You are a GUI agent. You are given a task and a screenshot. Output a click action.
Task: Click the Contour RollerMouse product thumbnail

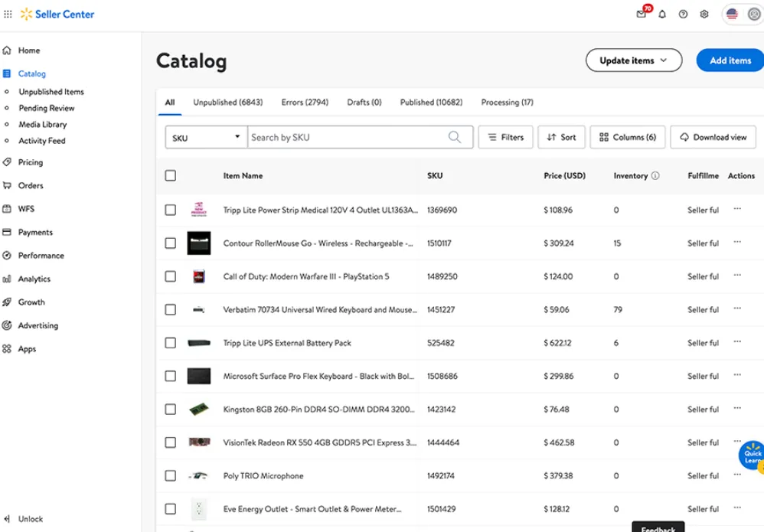(199, 243)
